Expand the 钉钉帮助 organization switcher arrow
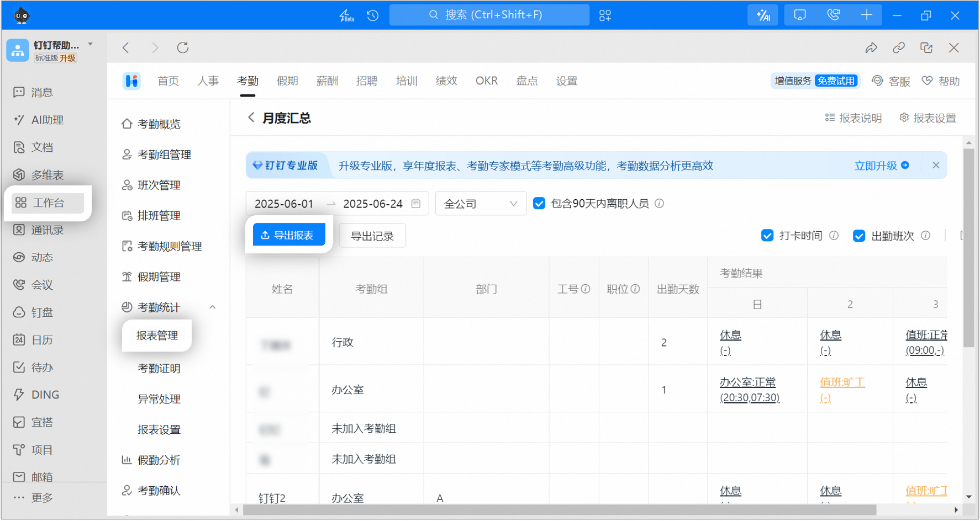The width and height of the screenshot is (980, 521). (91, 44)
